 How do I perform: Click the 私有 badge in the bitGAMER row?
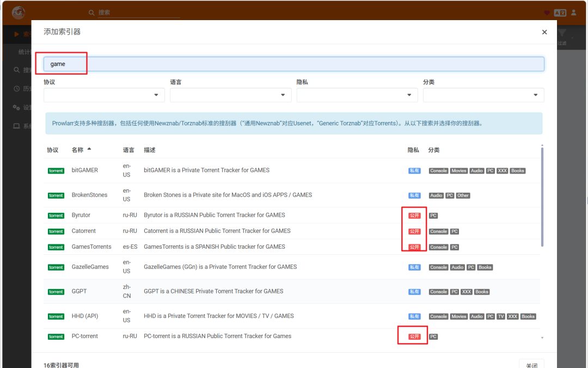click(x=414, y=171)
